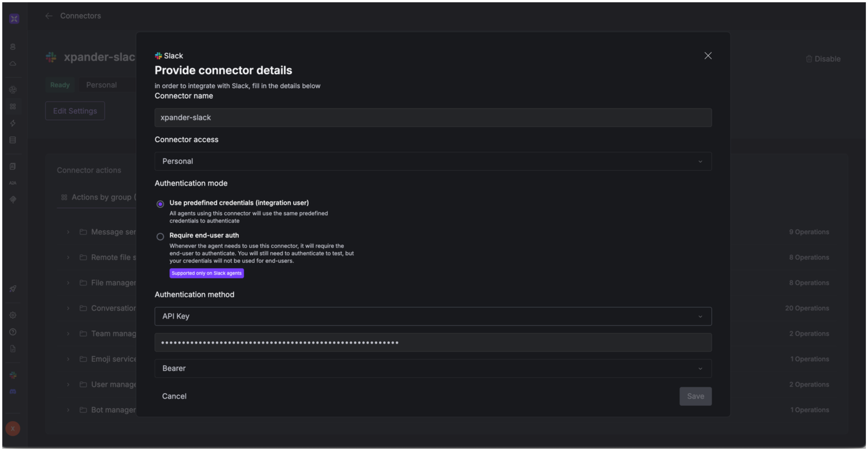Viewport: 868px width, 451px height.
Task: Select Use predefined credentials radio option
Action: tap(160, 204)
